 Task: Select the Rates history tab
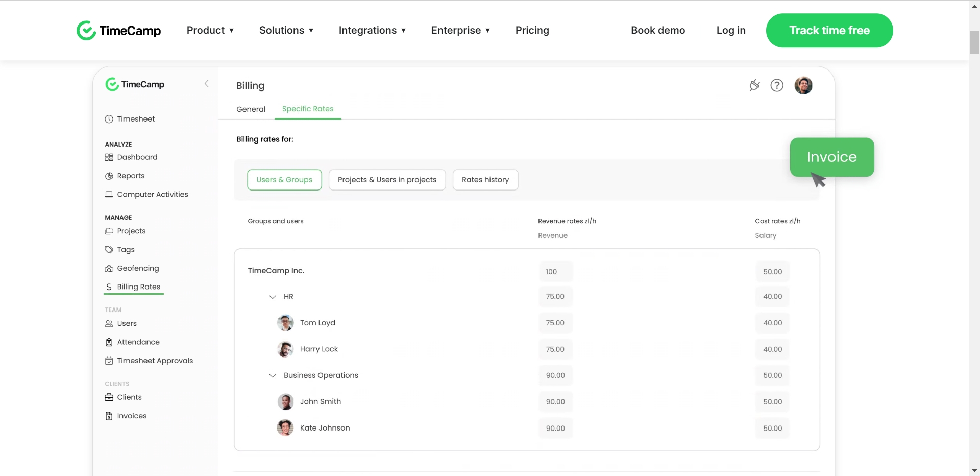(x=485, y=180)
